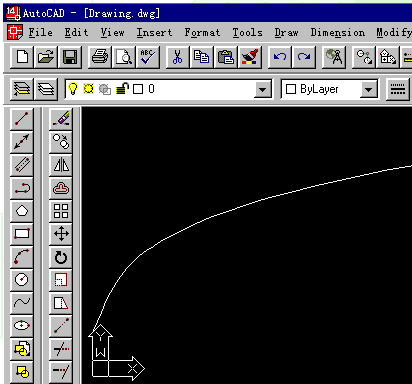Select the Line draw tool

tap(22, 119)
